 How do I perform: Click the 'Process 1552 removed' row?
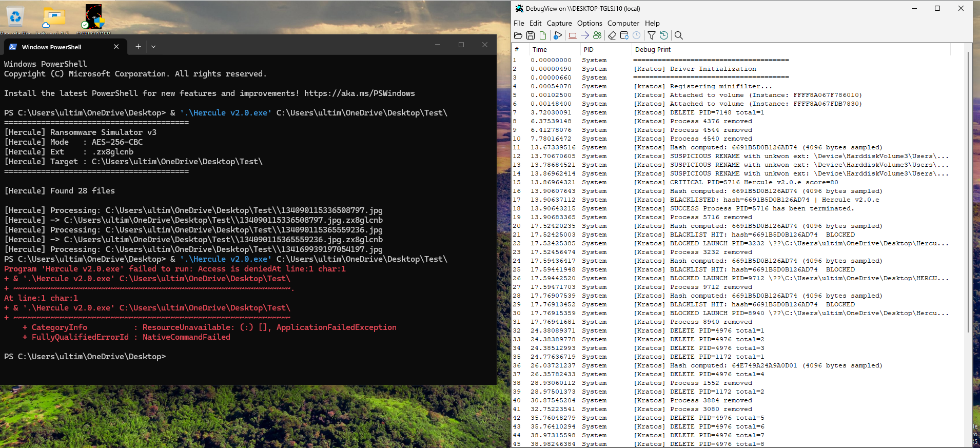click(739, 383)
